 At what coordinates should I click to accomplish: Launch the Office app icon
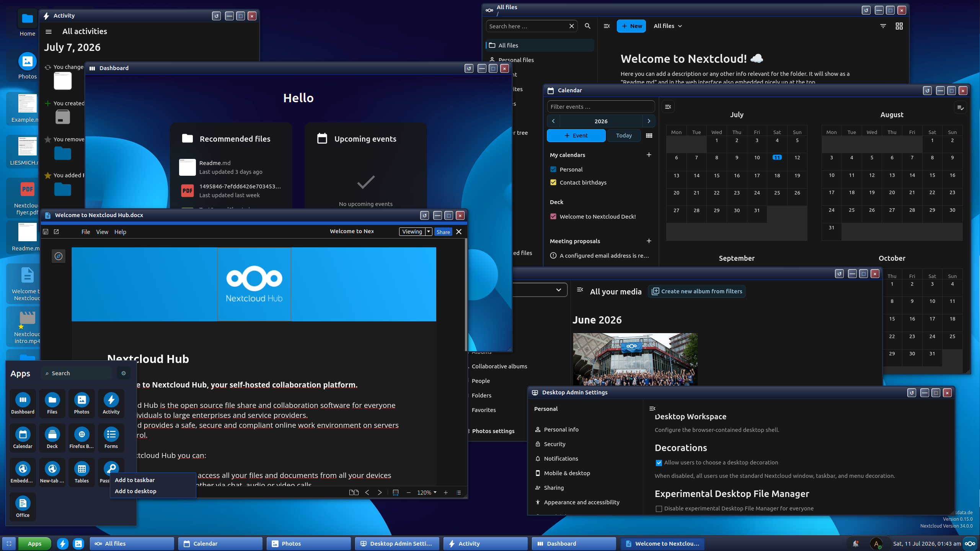click(x=23, y=507)
